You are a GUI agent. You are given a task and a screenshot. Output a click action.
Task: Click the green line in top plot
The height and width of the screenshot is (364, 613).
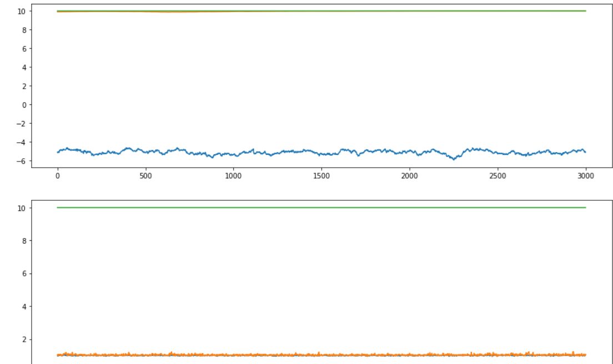coord(321,11)
